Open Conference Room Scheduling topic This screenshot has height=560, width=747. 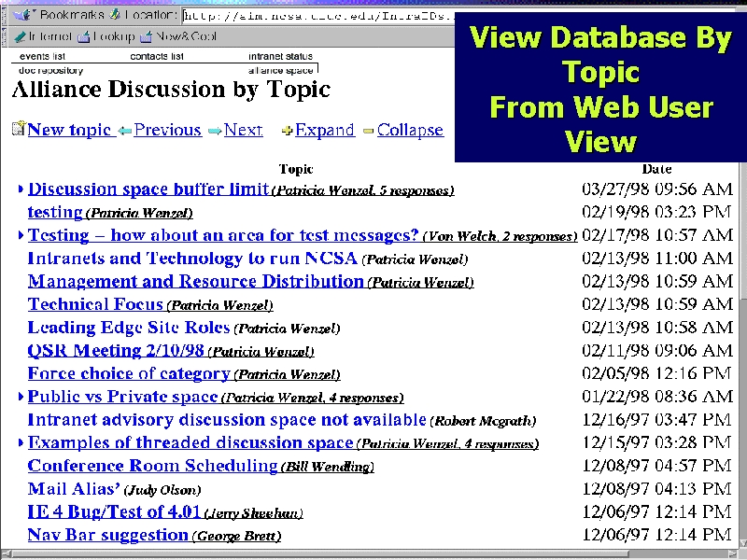[x=152, y=465]
